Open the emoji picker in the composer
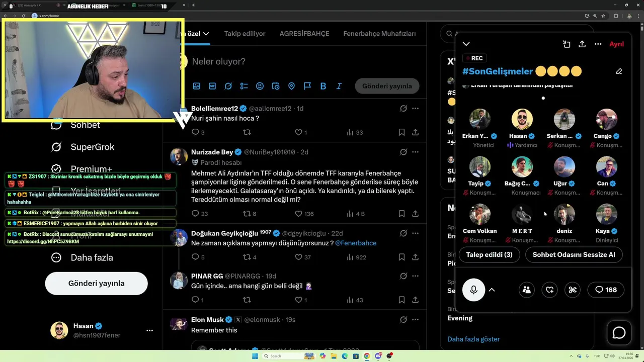Screen dimensions: 644x362 pyautogui.click(x=260, y=86)
